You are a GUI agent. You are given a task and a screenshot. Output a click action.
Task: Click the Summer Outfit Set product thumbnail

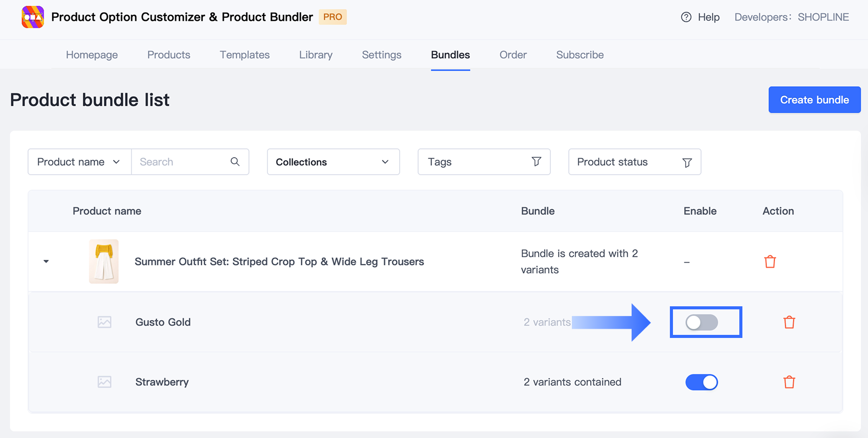104,261
